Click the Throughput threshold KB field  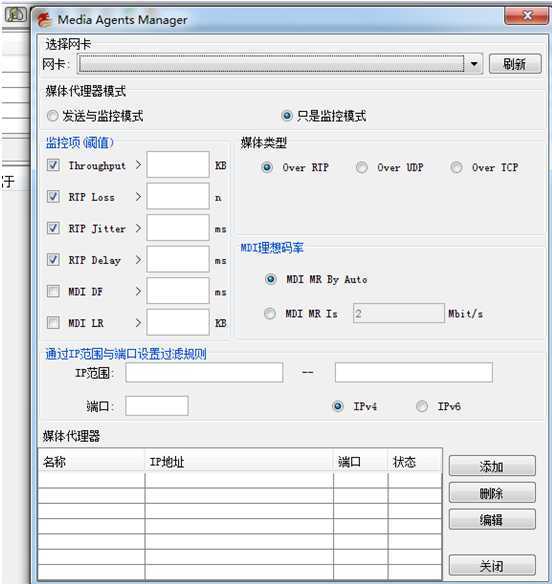178,164
